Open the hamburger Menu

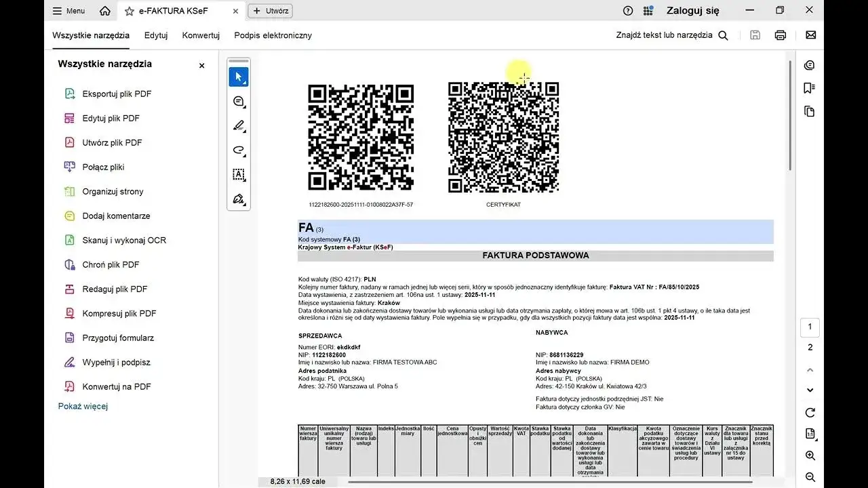tap(68, 11)
